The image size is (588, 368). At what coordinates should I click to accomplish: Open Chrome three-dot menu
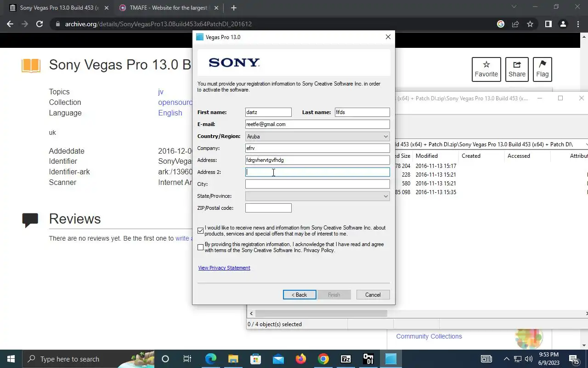(x=578, y=24)
